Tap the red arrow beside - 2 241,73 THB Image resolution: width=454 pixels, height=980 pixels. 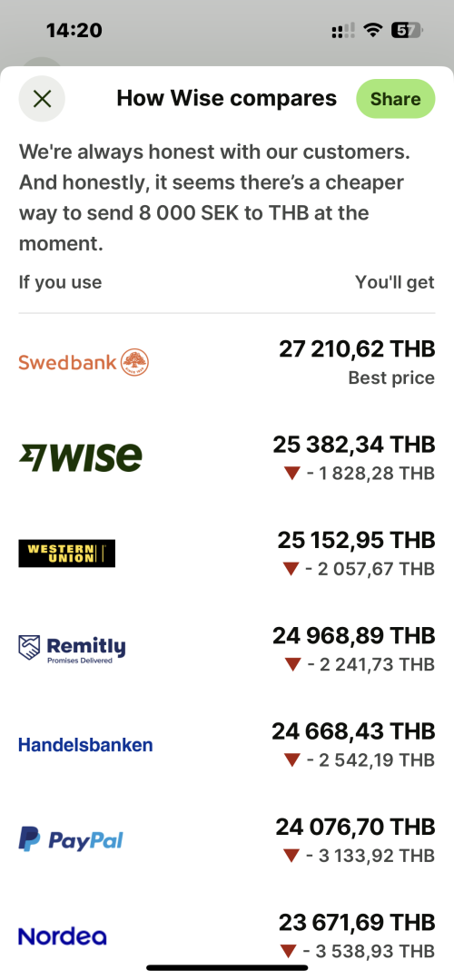tap(292, 664)
